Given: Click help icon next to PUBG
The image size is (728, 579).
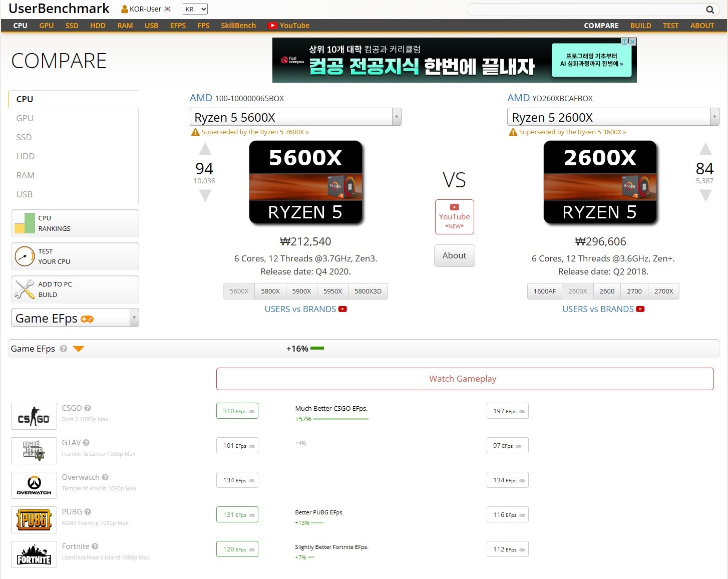Looking at the screenshot, I should coord(88,512).
